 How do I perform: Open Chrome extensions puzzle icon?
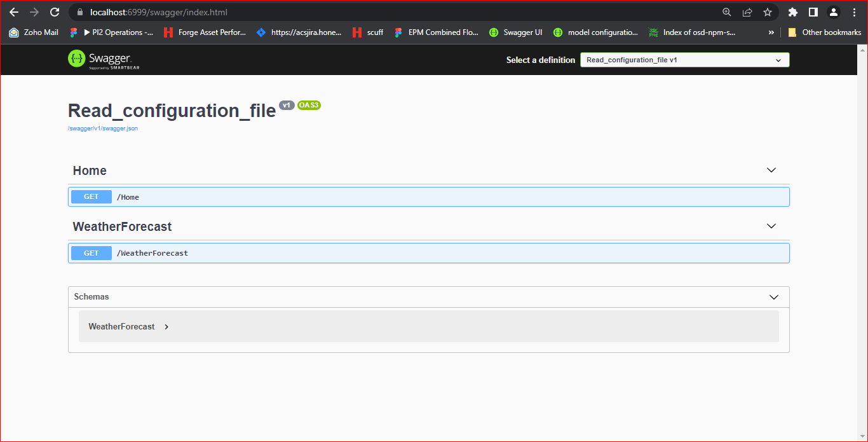[792, 11]
